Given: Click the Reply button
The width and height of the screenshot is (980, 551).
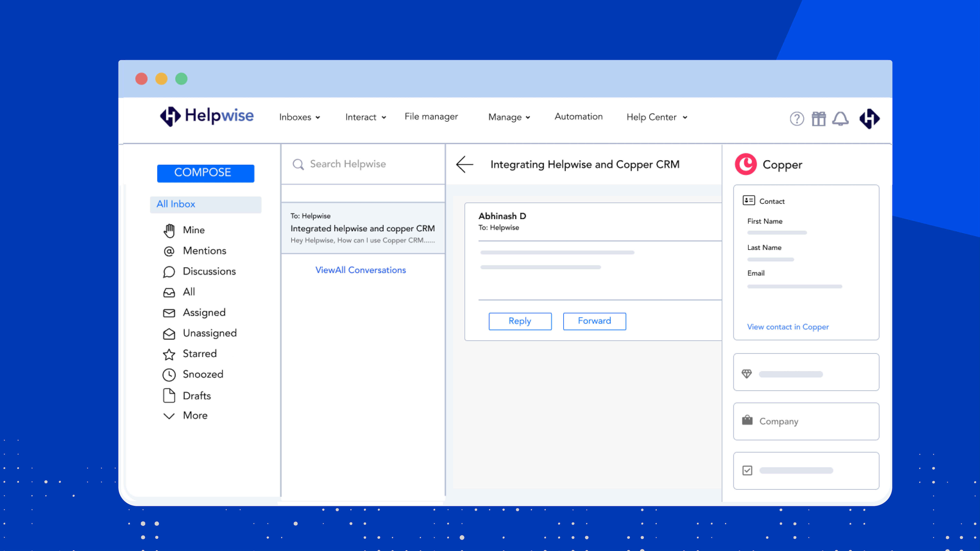Looking at the screenshot, I should [x=520, y=321].
